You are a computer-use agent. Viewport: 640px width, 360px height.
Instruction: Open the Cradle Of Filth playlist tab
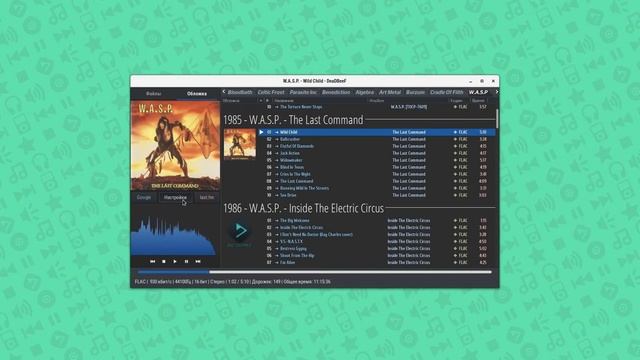coord(447,92)
